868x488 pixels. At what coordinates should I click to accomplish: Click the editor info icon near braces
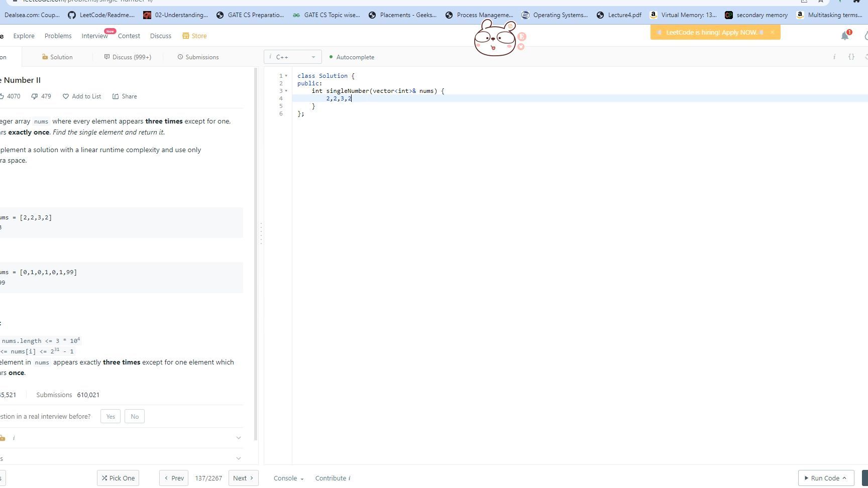tap(834, 57)
